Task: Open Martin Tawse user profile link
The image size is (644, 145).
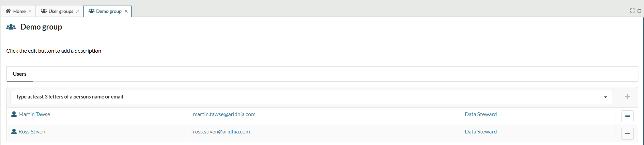Action: pos(34,114)
